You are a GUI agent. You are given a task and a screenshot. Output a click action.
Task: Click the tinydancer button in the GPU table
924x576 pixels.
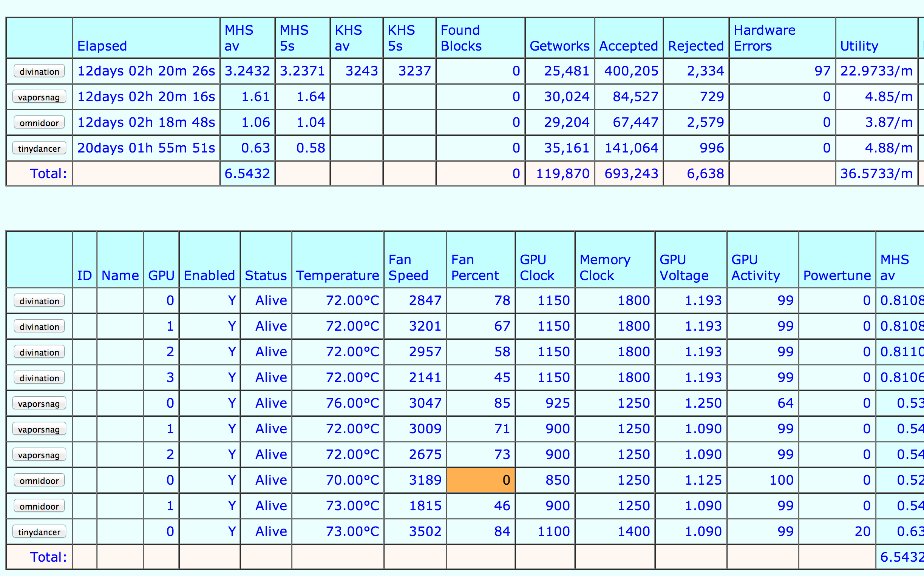pos(39,532)
